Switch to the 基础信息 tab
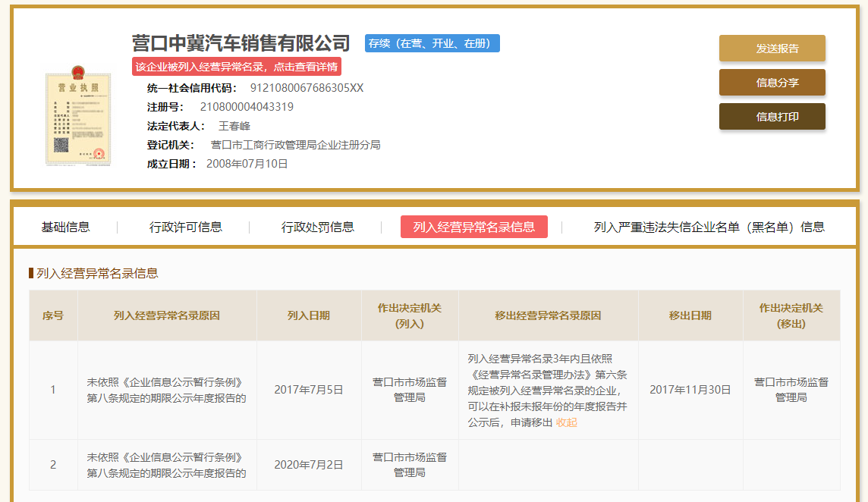 (65, 227)
